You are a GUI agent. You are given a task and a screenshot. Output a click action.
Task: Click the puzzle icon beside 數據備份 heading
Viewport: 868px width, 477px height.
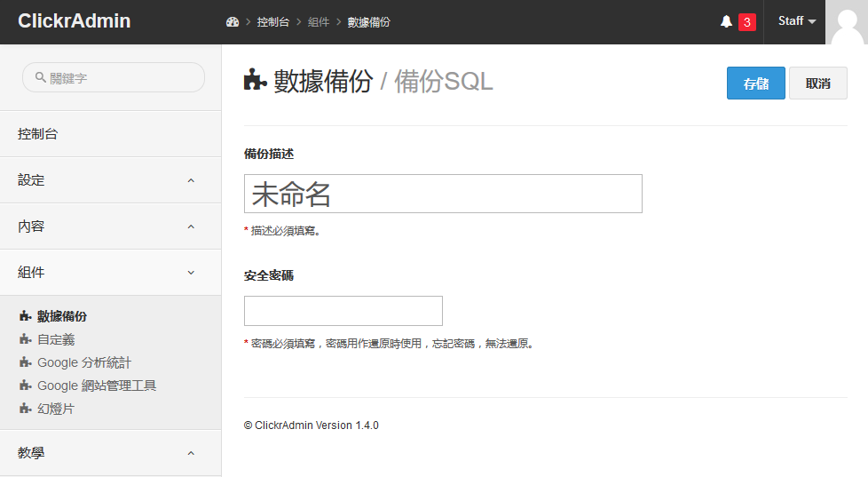(x=256, y=80)
